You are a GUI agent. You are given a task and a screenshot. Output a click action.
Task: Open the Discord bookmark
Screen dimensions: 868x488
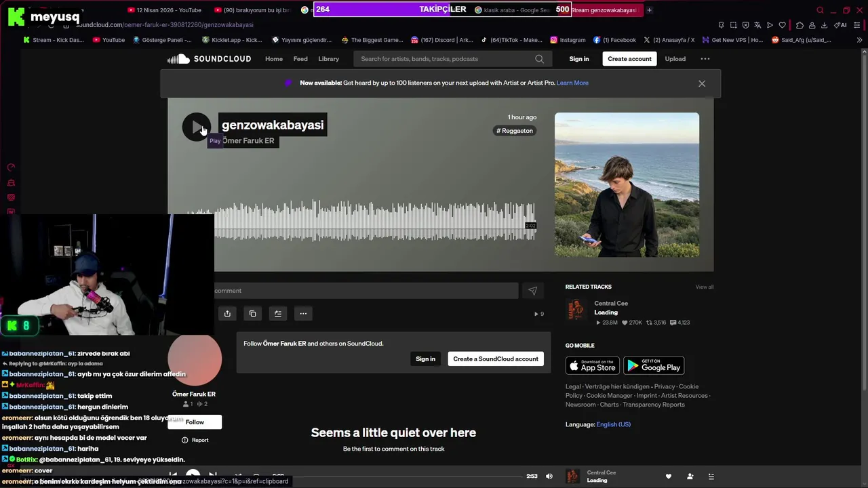(442, 40)
